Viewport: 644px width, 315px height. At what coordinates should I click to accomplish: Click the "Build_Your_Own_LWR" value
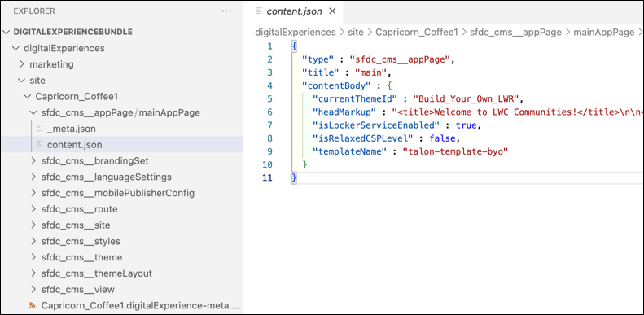[467, 99]
